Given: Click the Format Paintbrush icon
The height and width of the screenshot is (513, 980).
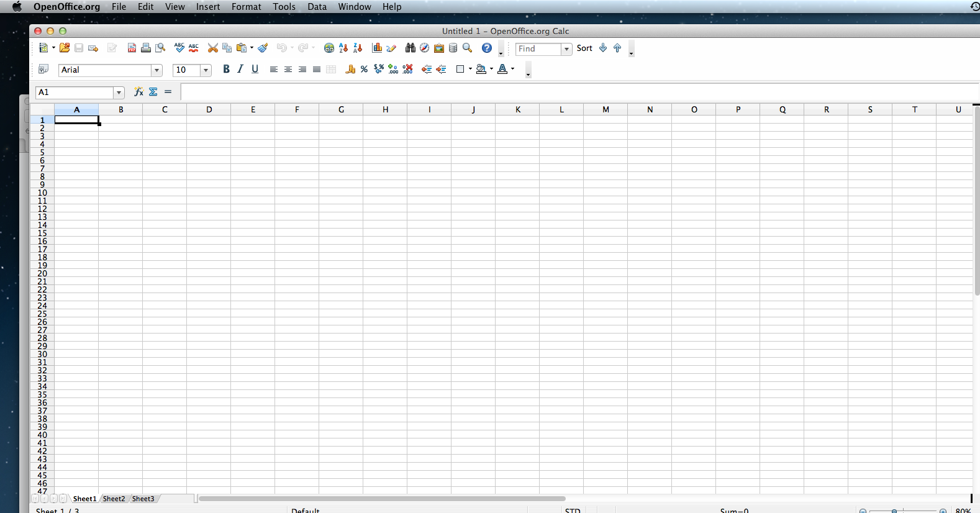Looking at the screenshot, I should pyautogui.click(x=263, y=48).
